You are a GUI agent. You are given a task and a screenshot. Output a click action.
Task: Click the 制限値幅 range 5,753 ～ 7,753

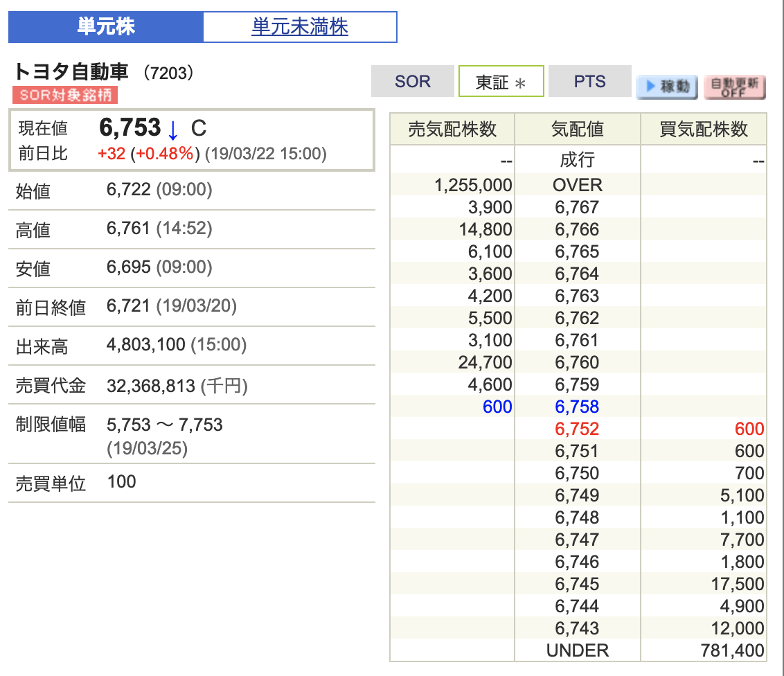click(x=165, y=425)
